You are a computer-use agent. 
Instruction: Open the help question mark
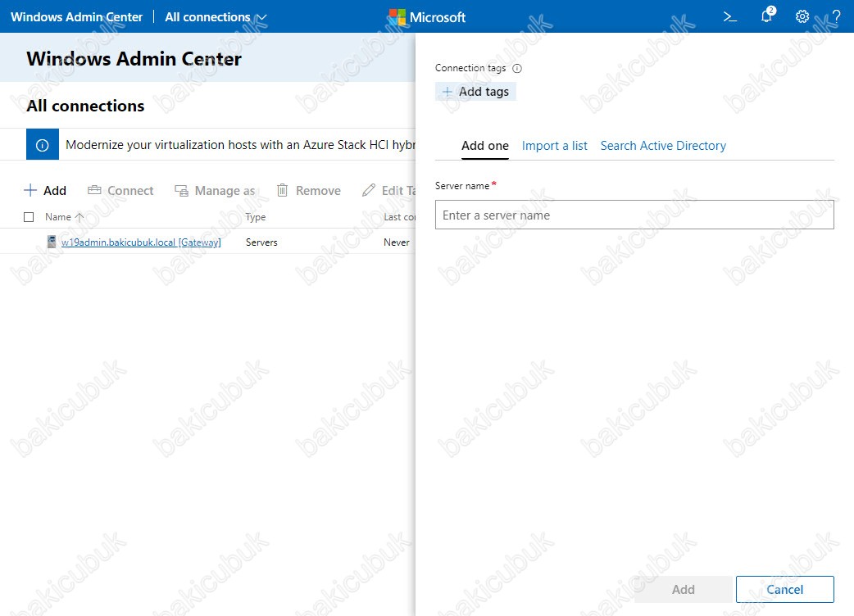pyautogui.click(x=836, y=17)
